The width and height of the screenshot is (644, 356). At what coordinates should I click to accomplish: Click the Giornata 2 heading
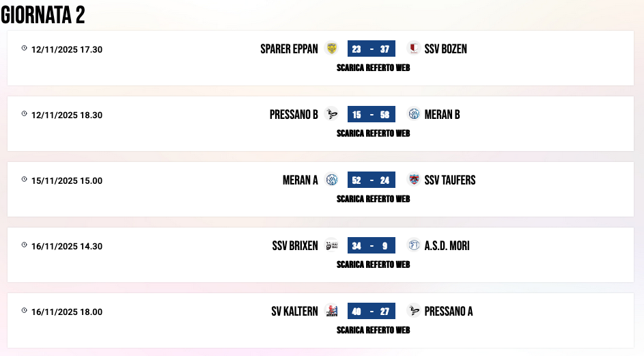(43, 15)
